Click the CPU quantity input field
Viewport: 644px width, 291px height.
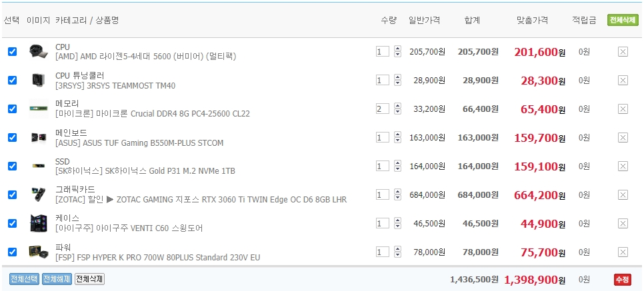pos(383,52)
